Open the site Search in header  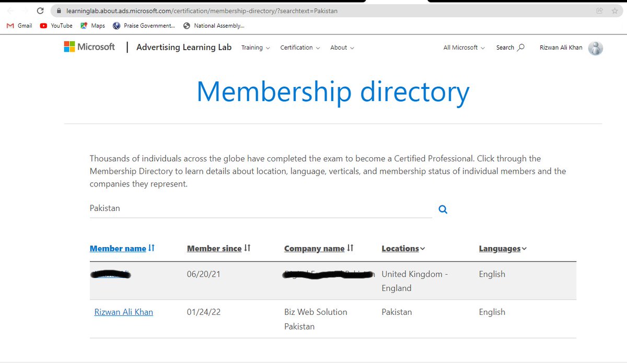(x=510, y=48)
